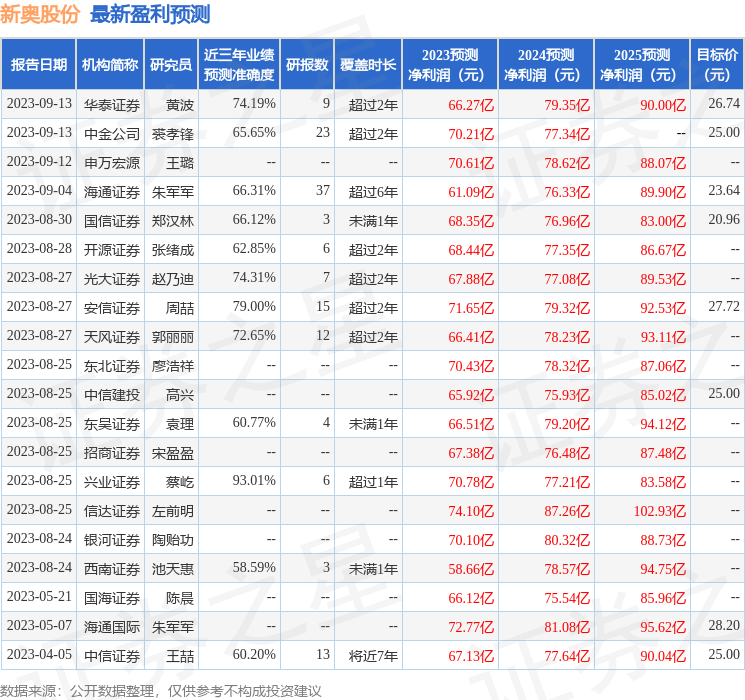Click analyst name 张绪成
This screenshot has width=745, height=700.
tap(172, 249)
